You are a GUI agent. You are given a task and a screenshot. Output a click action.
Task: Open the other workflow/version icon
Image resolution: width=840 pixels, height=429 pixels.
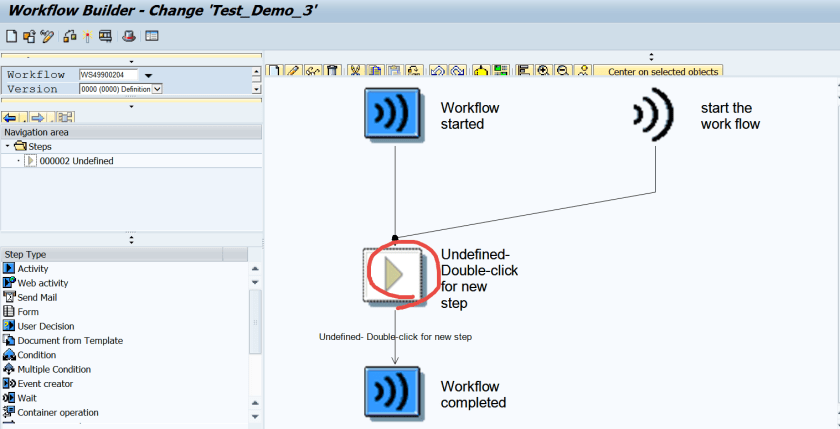click(29, 36)
